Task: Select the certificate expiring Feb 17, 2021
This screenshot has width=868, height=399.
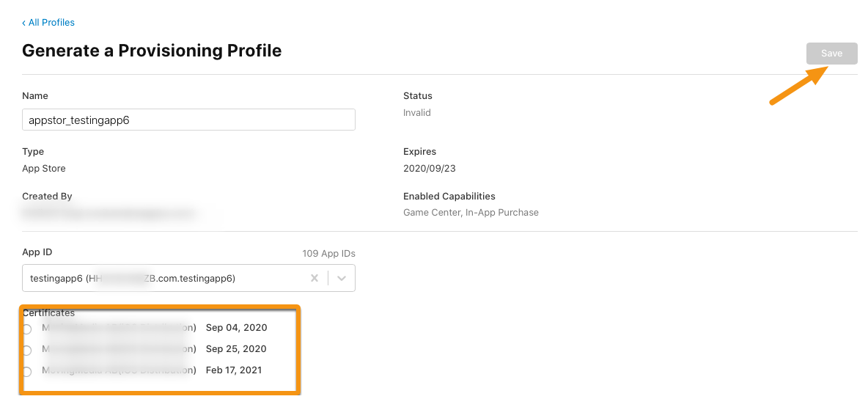Action: pyautogui.click(x=27, y=371)
